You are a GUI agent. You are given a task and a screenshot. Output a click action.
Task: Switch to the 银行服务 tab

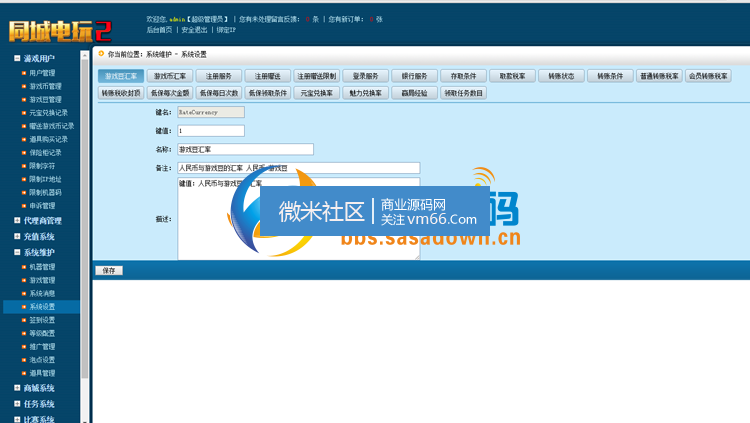point(414,76)
